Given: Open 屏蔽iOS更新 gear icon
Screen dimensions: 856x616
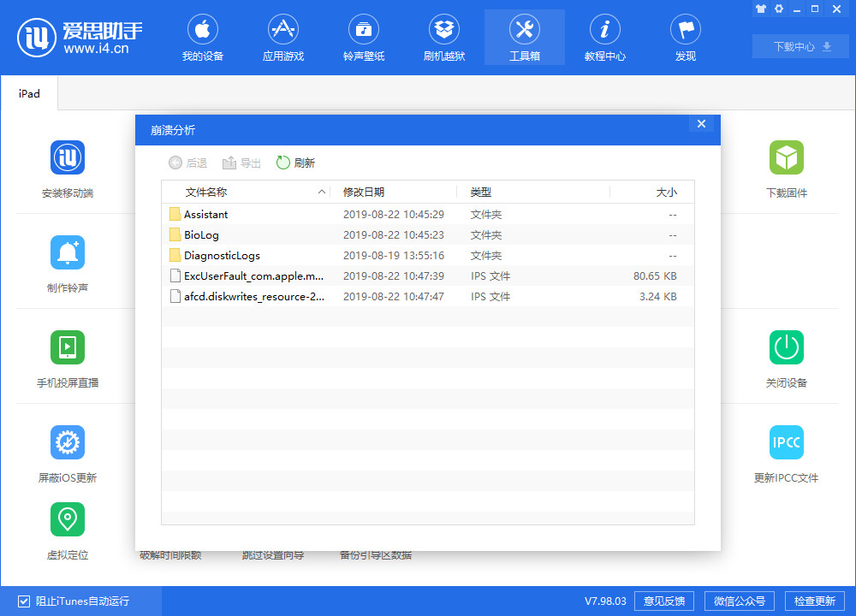Looking at the screenshot, I should pyautogui.click(x=68, y=442).
